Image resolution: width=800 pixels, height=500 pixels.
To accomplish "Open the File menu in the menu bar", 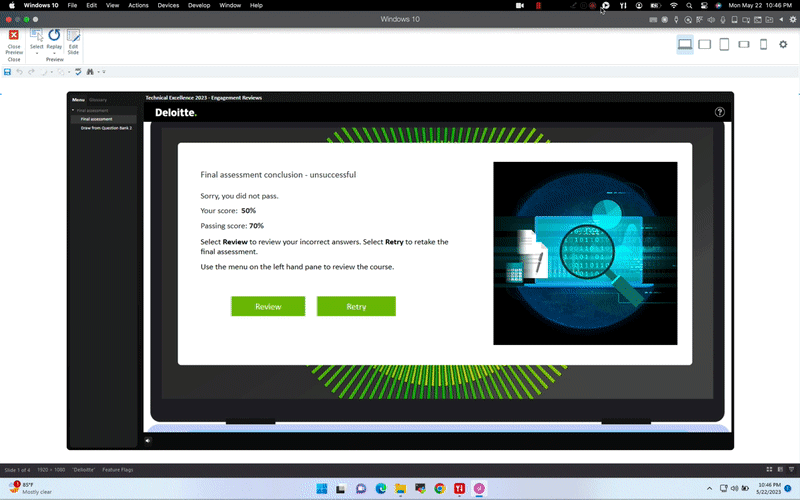I will pyautogui.click(x=72, y=5).
